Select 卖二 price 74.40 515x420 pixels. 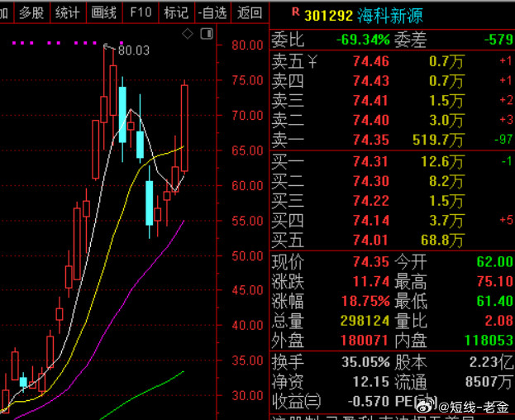click(371, 120)
